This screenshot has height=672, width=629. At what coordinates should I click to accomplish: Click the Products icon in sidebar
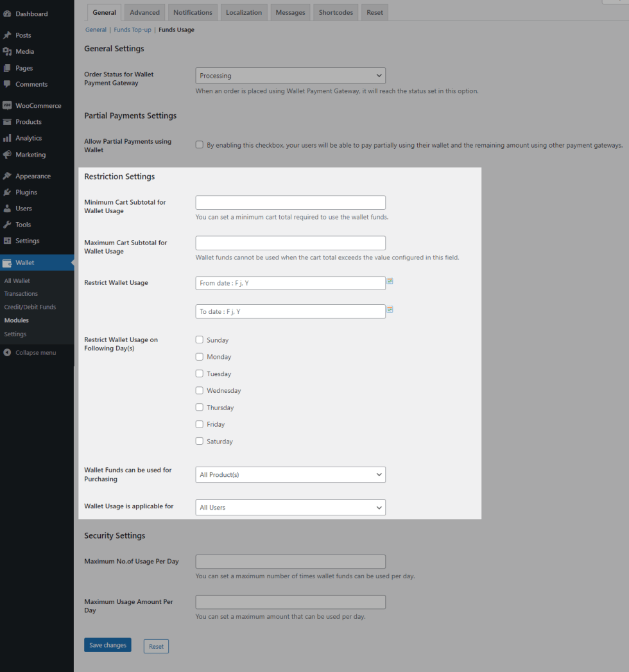click(7, 122)
